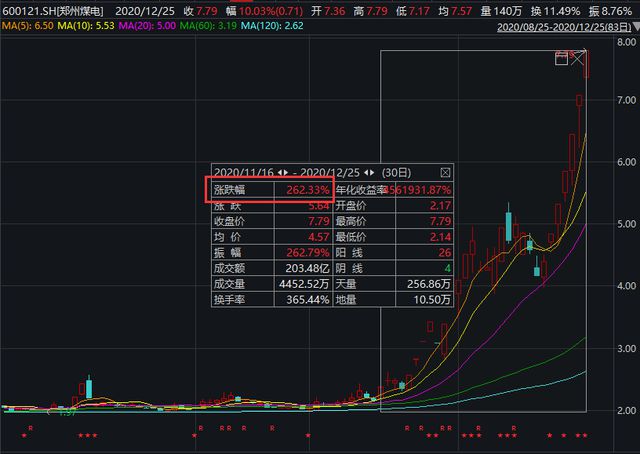Click the X icon on the selection box

pos(578,58)
